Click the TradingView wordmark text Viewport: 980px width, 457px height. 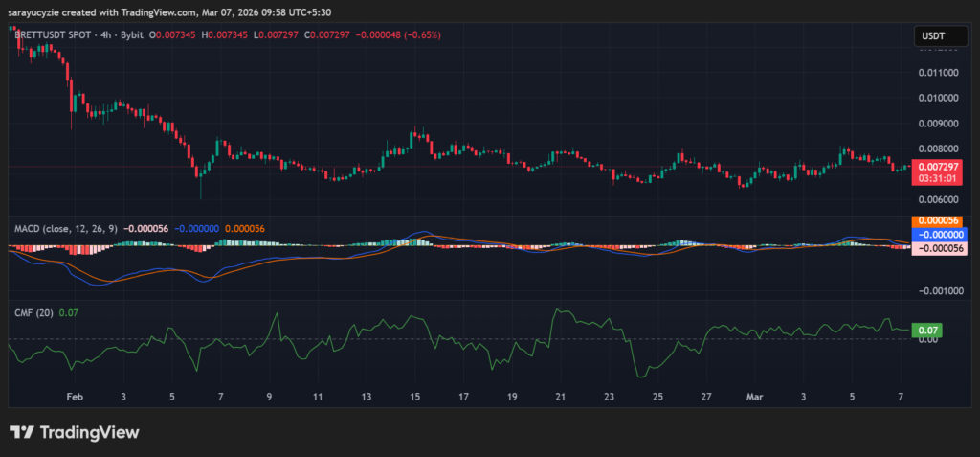88,432
